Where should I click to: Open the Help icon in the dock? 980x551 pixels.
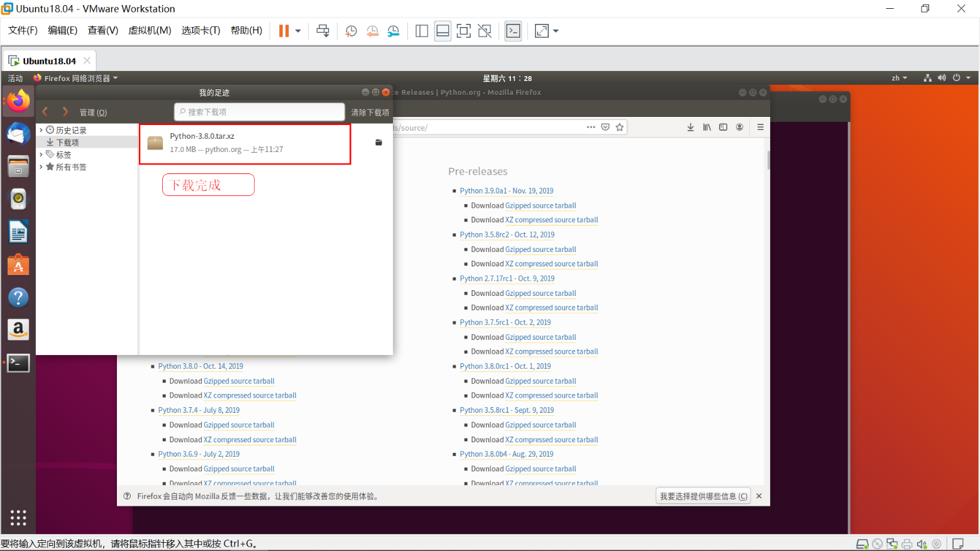pos(18,297)
